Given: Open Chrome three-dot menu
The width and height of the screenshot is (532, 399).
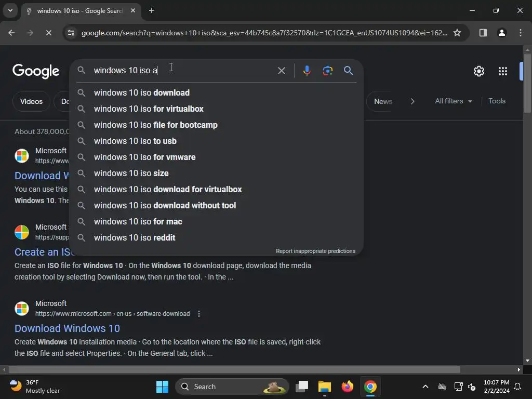Looking at the screenshot, I should [x=520, y=33].
